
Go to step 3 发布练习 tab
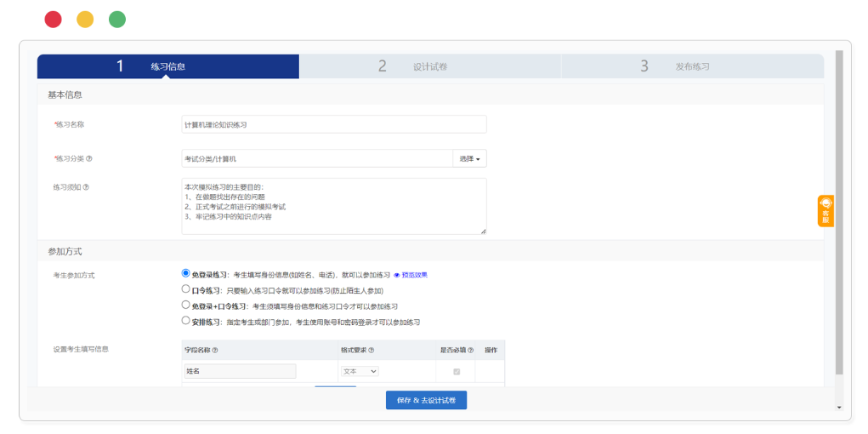(x=691, y=66)
